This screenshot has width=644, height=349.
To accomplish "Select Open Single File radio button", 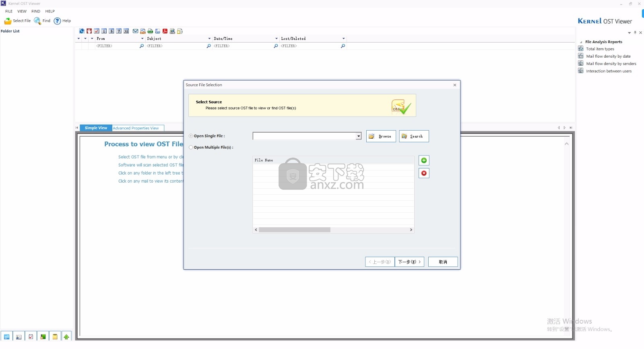I will click(x=191, y=136).
